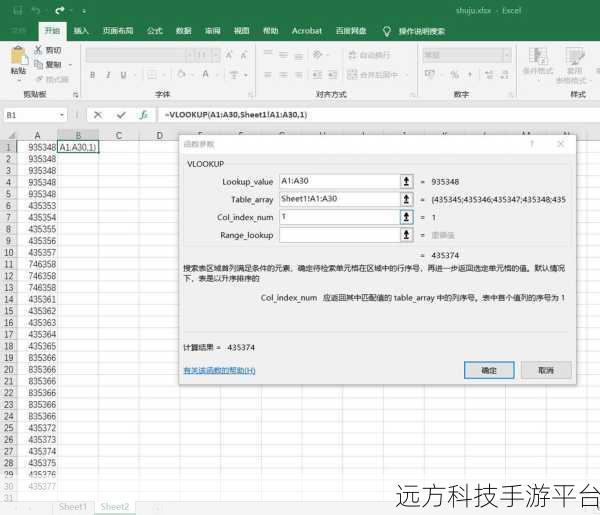Click the dialog help question mark icon
Image resolution: width=600 pixels, height=515 pixels.
click(x=532, y=144)
